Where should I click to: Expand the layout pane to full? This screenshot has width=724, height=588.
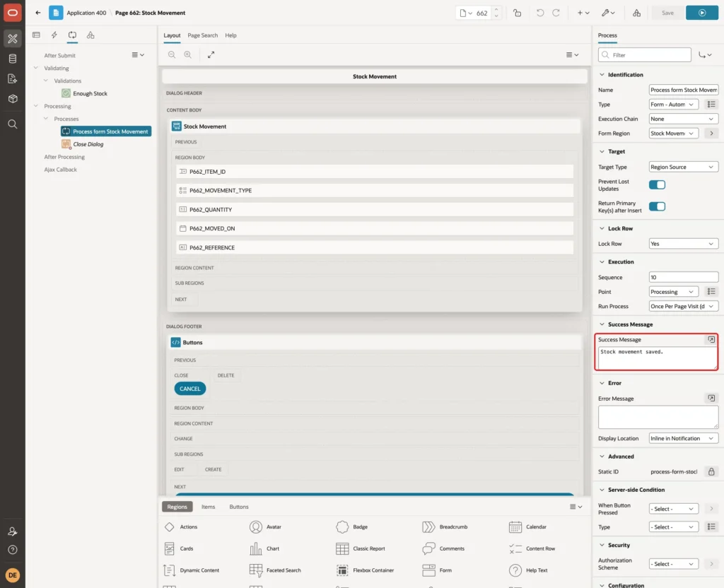(x=211, y=54)
